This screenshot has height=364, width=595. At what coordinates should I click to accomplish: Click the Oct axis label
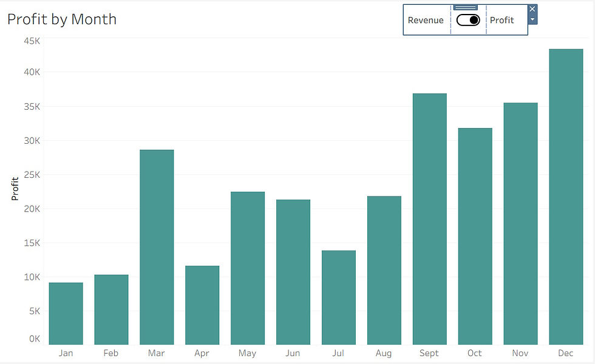click(475, 353)
